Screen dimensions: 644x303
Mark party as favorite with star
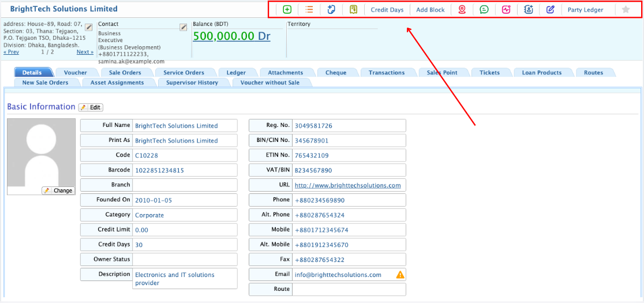click(x=626, y=10)
